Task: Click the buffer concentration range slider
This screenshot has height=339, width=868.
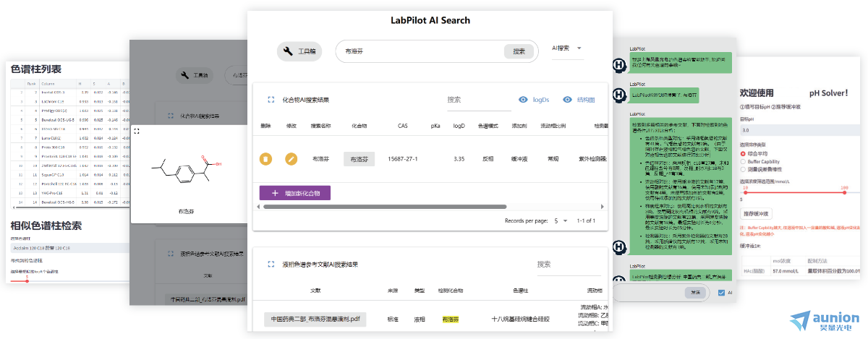Action: (796, 192)
